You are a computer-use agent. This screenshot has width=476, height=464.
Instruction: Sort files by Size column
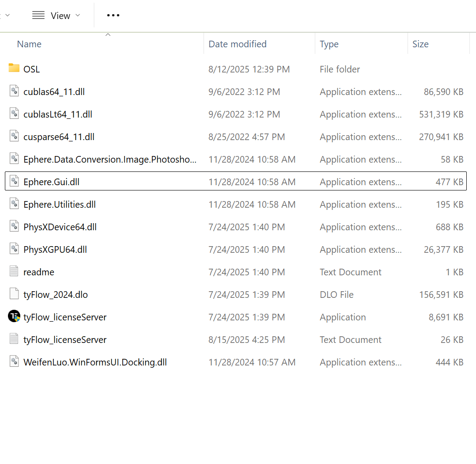420,44
